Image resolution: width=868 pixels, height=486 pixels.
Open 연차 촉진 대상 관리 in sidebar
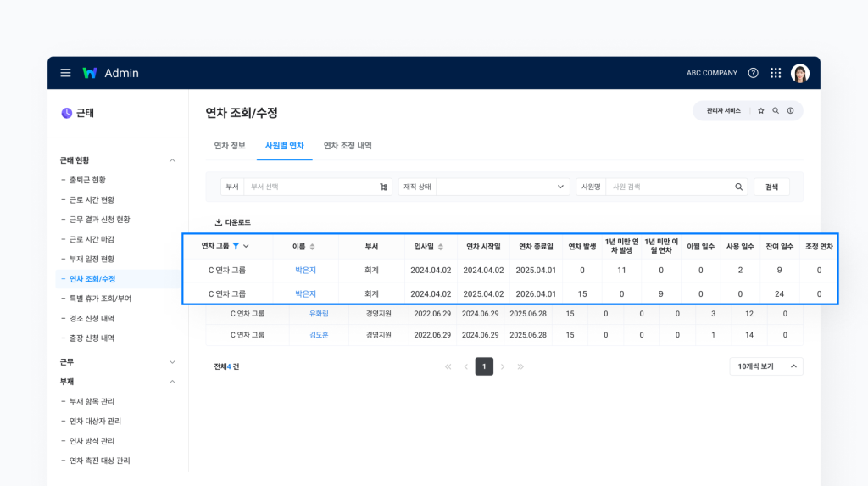[x=100, y=461]
